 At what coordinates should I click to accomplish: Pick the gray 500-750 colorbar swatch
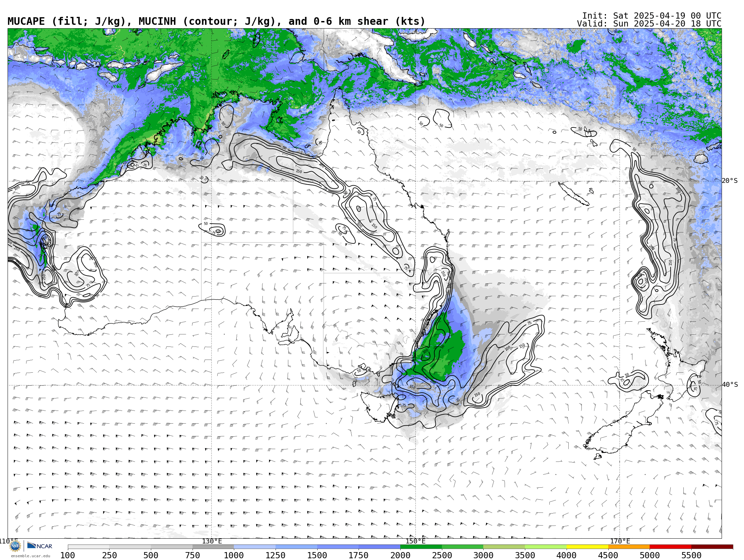[x=172, y=547]
